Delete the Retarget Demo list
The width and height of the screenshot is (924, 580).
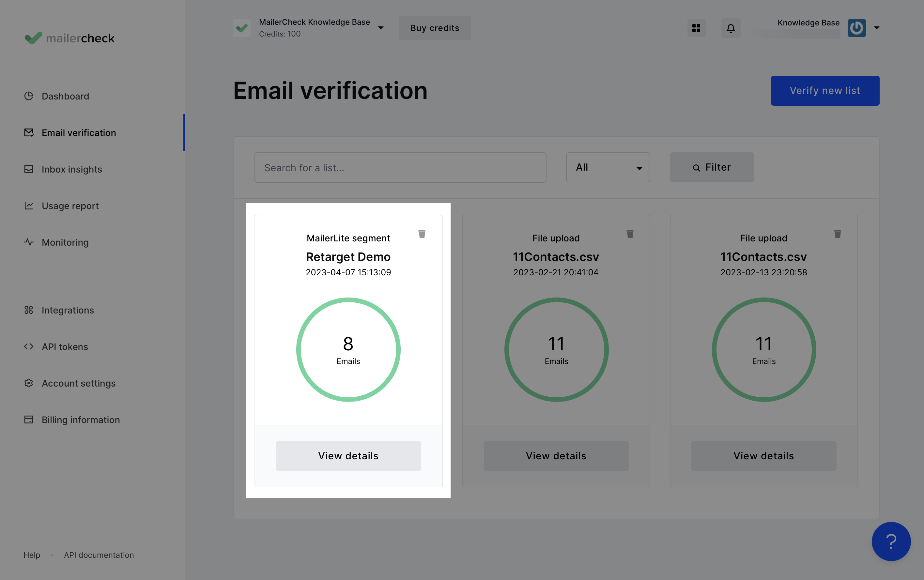(422, 234)
